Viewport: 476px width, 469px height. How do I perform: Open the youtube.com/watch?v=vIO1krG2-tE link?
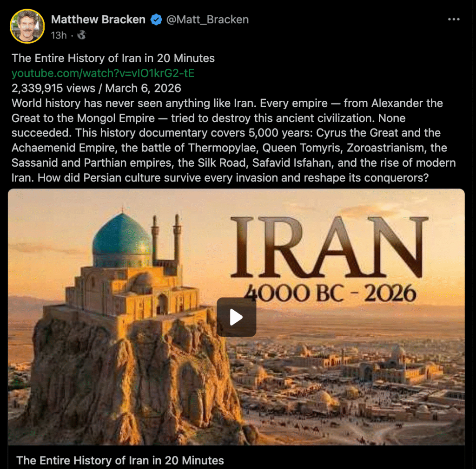[x=103, y=73]
